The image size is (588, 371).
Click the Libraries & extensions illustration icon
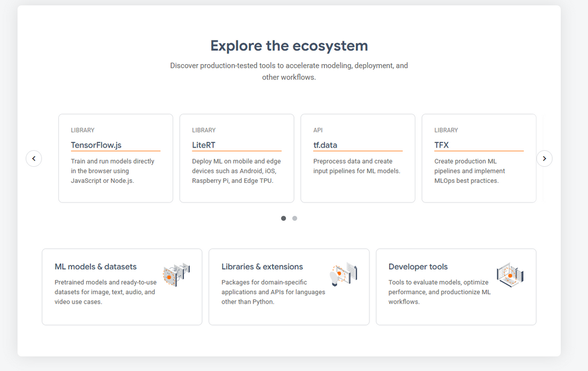pos(344,274)
